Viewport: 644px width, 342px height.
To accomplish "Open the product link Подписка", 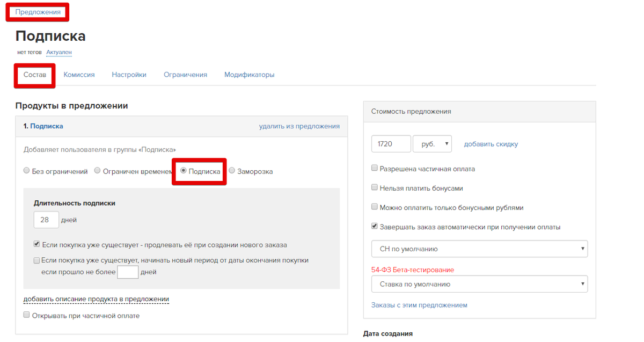I will click(46, 126).
